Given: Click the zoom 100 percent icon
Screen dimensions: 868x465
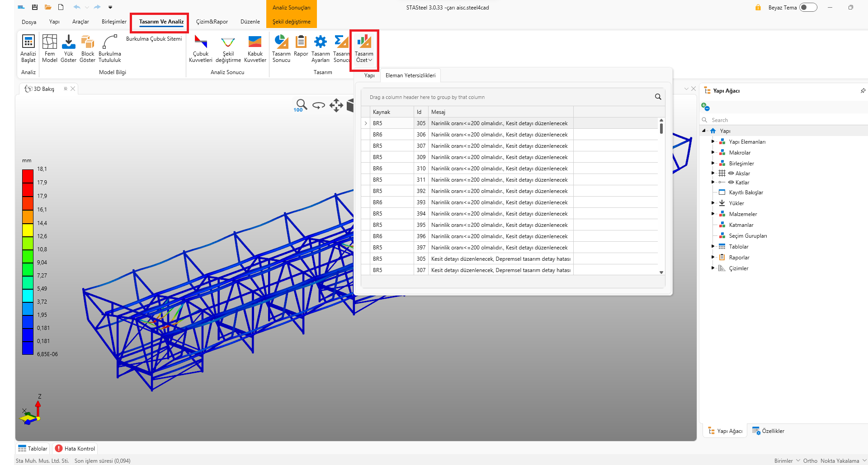Looking at the screenshot, I should pyautogui.click(x=300, y=105).
